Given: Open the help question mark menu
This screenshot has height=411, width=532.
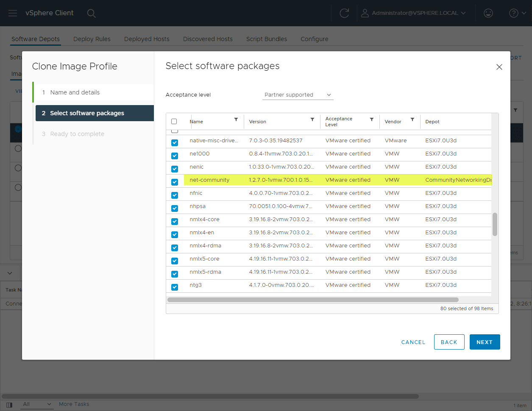Looking at the screenshot, I should (x=517, y=13).
